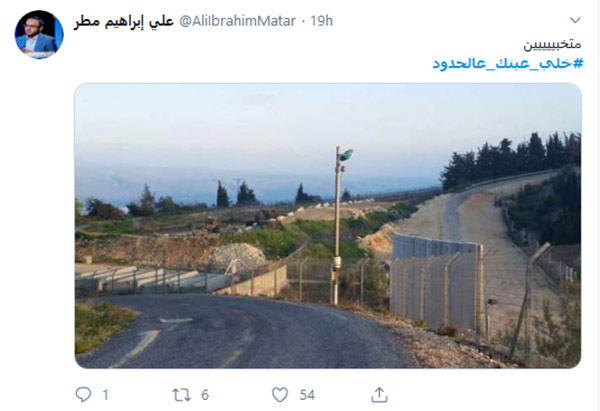The height and width of the screenshot is (411, 600).
Task: Click the tweet text متخبيبين
Action: tap(552, 44)
